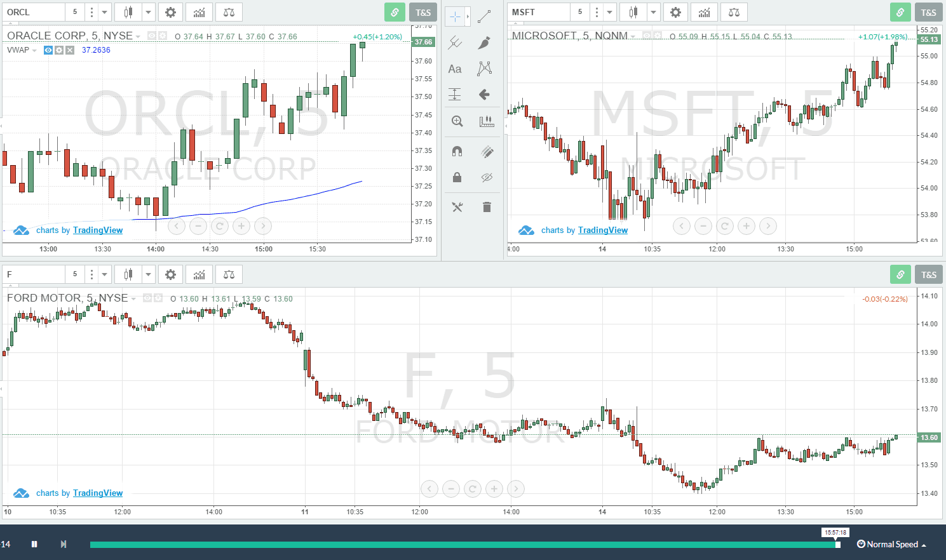Activate the Zoom In tool
This screenshot has width=946, height=560.
coord(457,121)
